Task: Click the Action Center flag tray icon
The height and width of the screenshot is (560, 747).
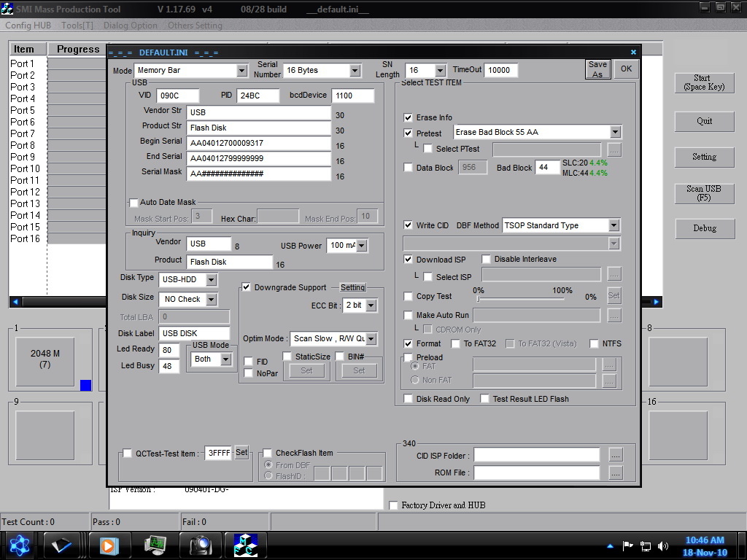Action: (628, 545)
